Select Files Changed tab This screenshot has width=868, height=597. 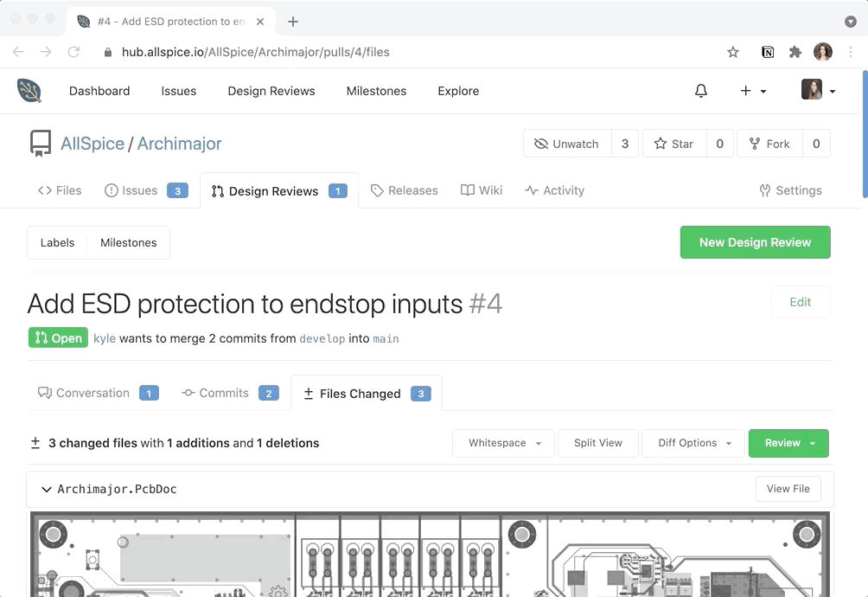pyautogui.click(x=367, y=394)
